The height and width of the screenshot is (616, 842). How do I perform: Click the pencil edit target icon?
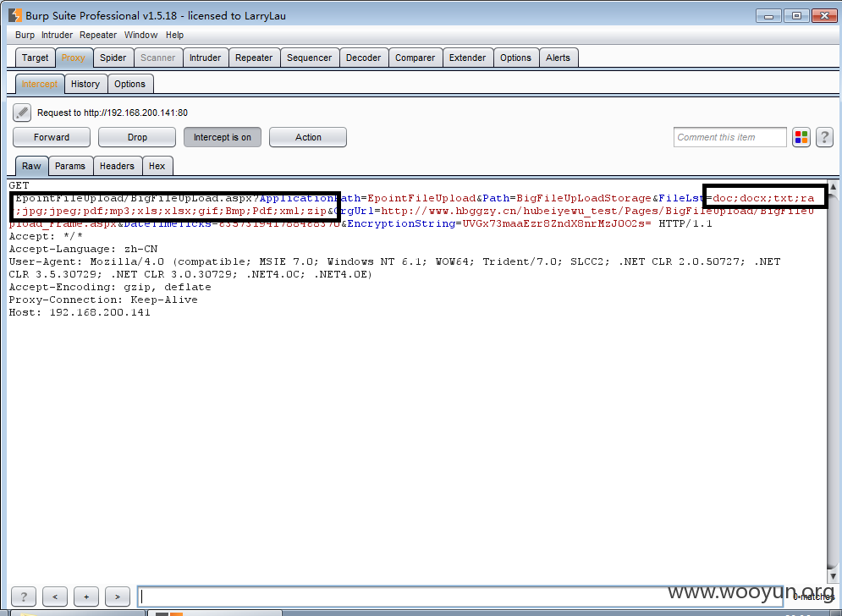pos(22,113)
